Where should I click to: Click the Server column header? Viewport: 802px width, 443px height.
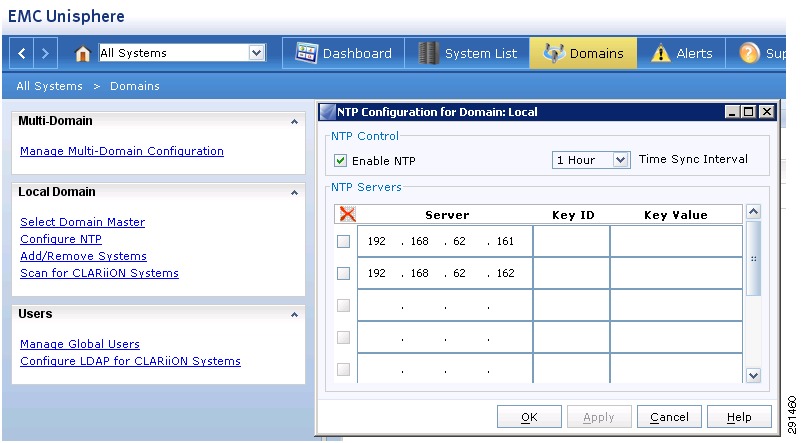[447, 215]
